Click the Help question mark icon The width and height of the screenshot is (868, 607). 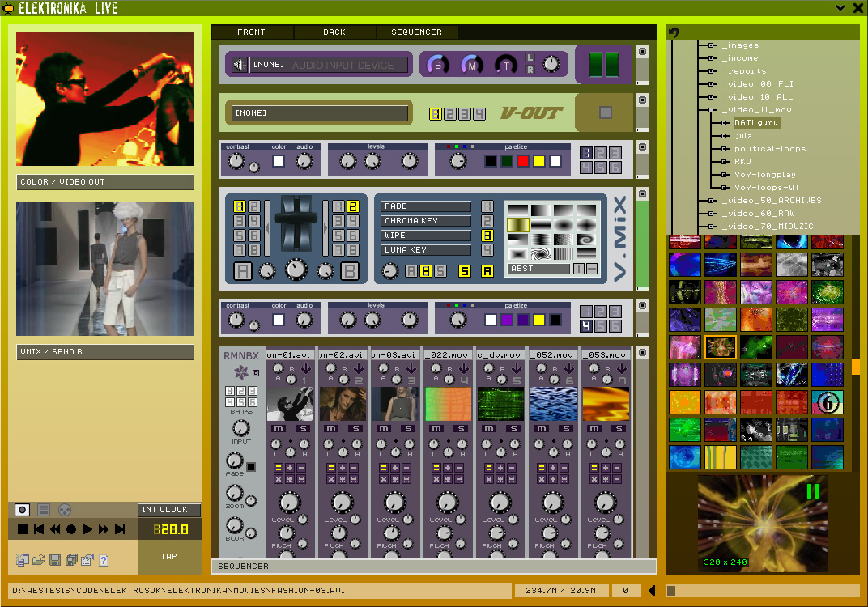point(104,560)
